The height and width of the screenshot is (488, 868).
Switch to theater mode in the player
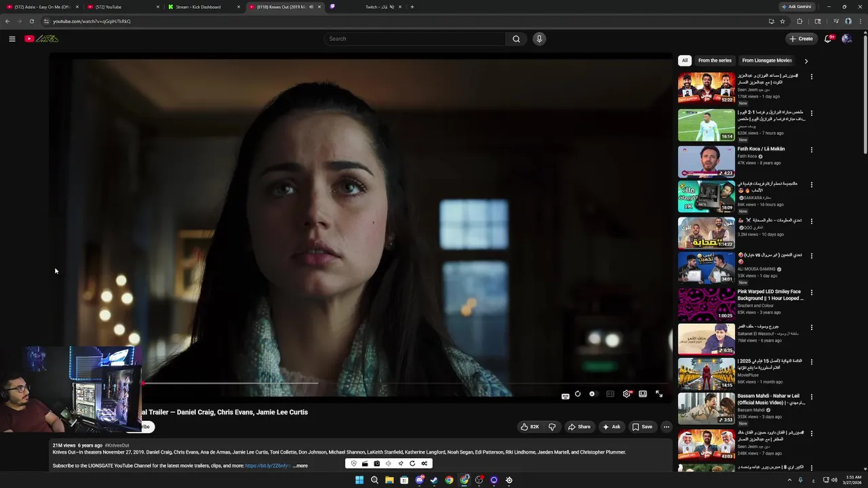[643, 394]
